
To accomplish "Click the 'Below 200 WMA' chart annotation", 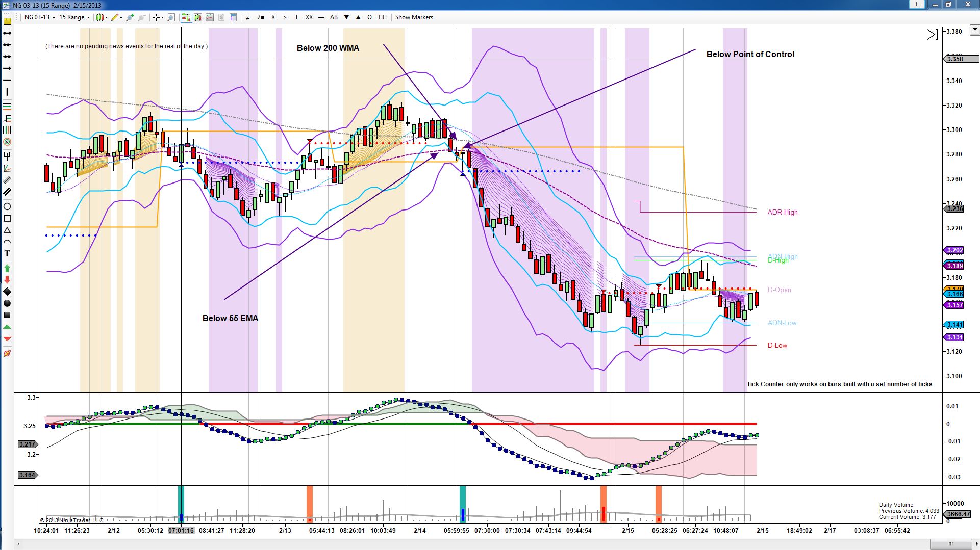I will pyautogui.click(x=328, y=48).
